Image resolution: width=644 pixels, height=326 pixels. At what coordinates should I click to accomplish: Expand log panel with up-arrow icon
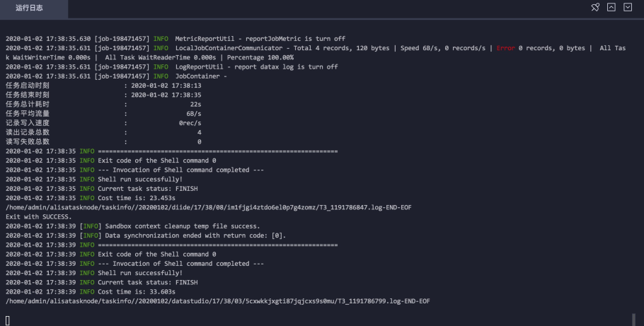tap(611, 7)
